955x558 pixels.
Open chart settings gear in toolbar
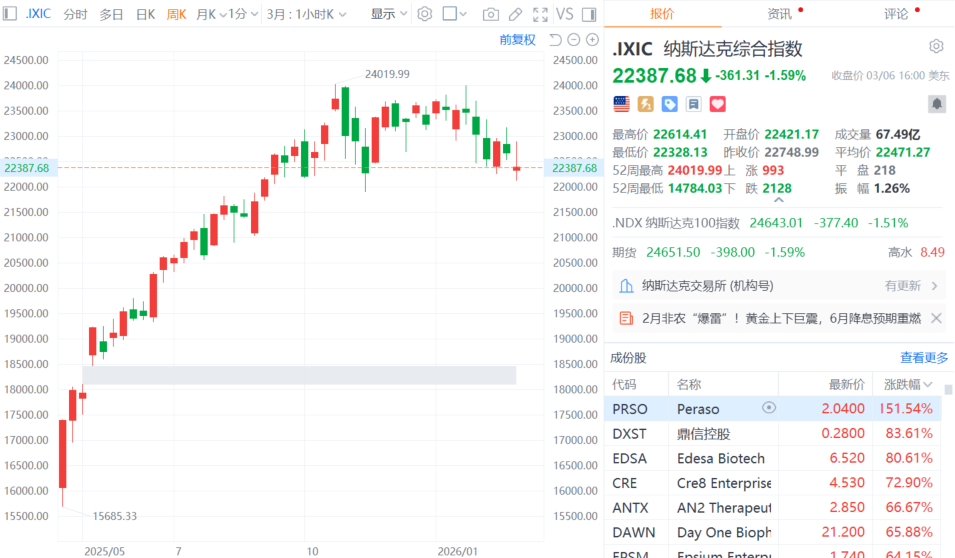[425, 14]
